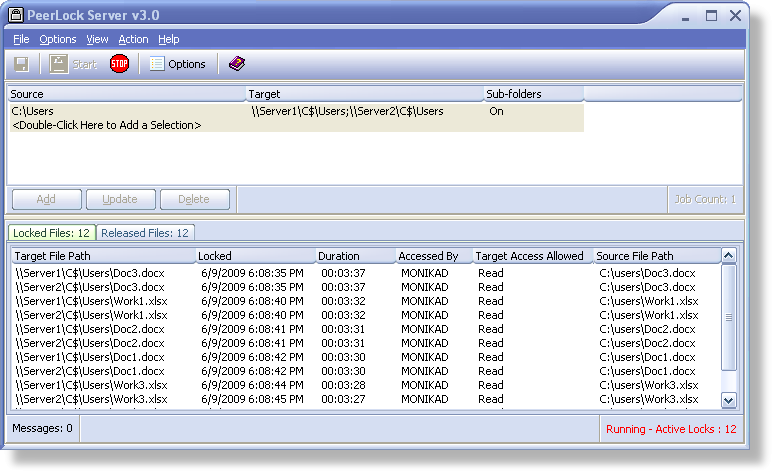Screen dimensions: 774x474
Task: Sort by Target column header
Action: (364, 94)
